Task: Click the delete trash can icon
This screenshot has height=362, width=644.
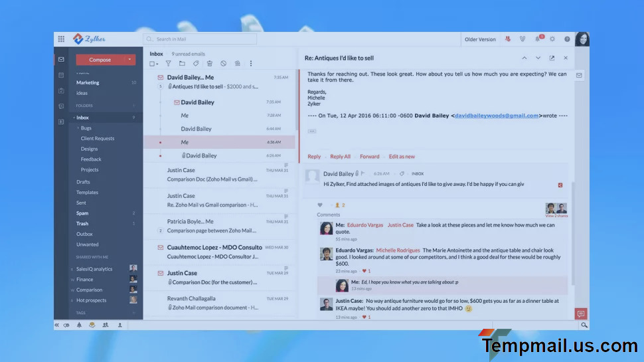Action: [x=209, y=64]
